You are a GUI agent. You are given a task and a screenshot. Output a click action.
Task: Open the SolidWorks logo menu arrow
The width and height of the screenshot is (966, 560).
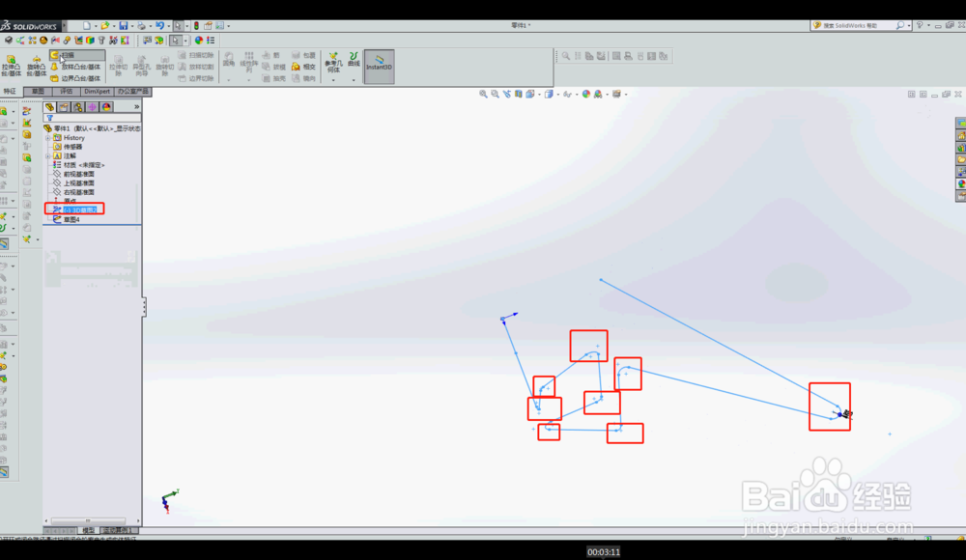pyautogui.click(x=64, y=26)
